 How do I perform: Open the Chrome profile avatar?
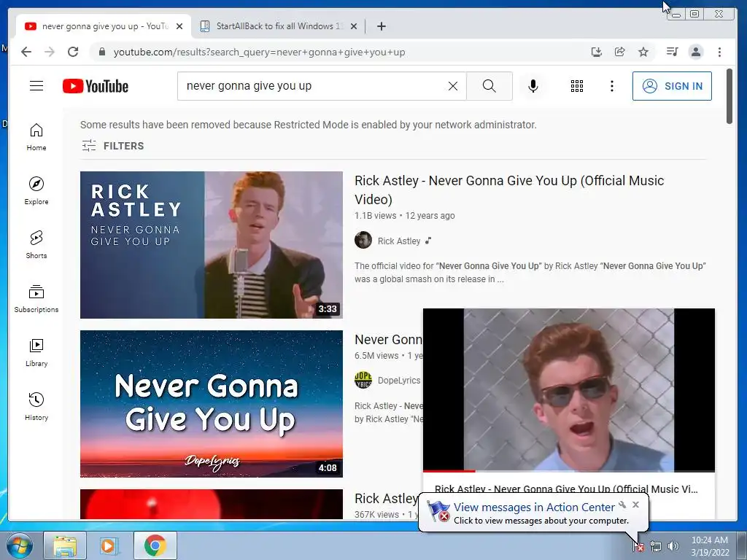pos(695,52)
